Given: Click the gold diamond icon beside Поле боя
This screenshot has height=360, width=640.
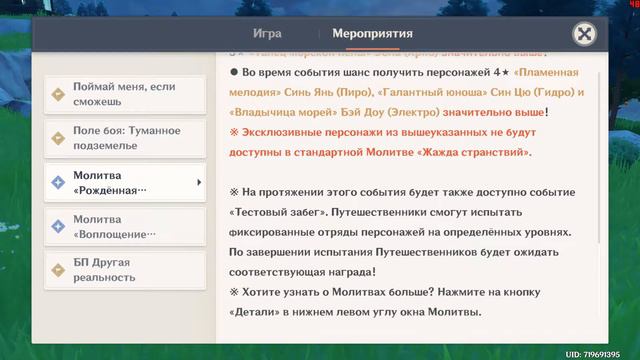Looking at the screenshot, I should click(x=58, y=138).
